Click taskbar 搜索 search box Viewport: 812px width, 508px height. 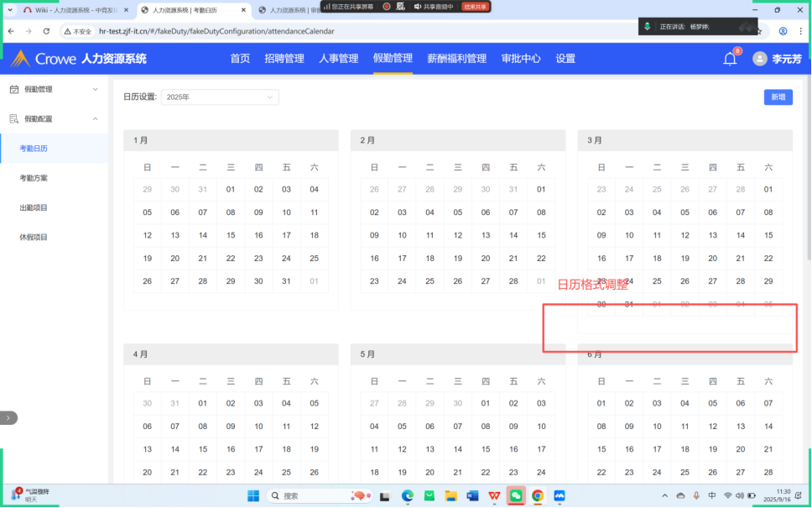(x=321, y=496)
